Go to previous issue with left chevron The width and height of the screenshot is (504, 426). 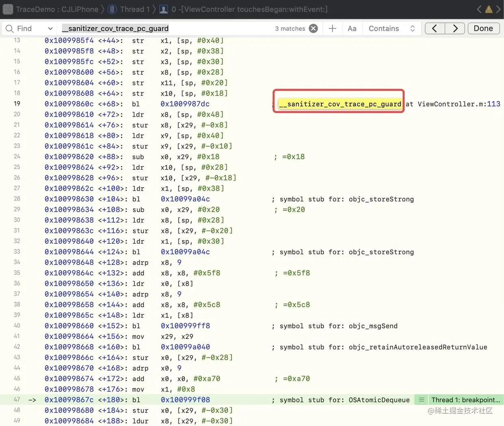(x=479, y=9)
